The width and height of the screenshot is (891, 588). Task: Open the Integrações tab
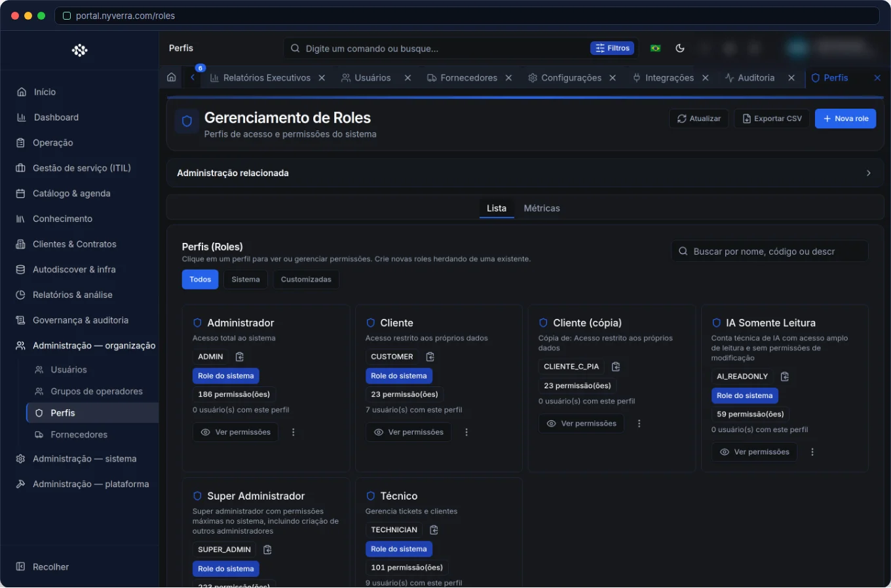click(663, 78)
